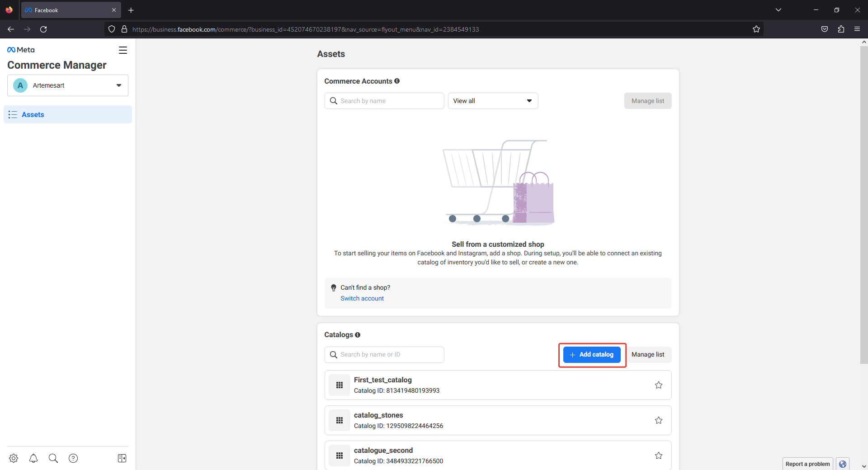
Task: Bookmark this page with the star icon
Action: [x=756, y=29]
